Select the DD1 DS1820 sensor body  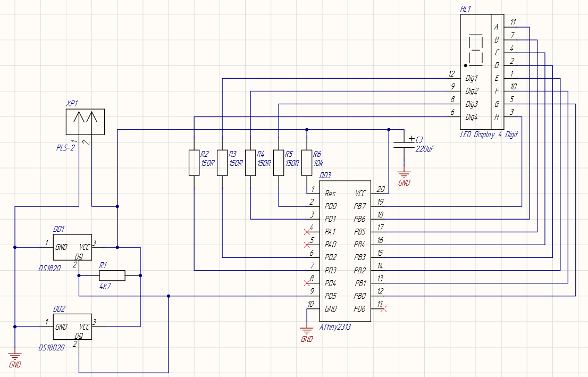coord(72,248)
